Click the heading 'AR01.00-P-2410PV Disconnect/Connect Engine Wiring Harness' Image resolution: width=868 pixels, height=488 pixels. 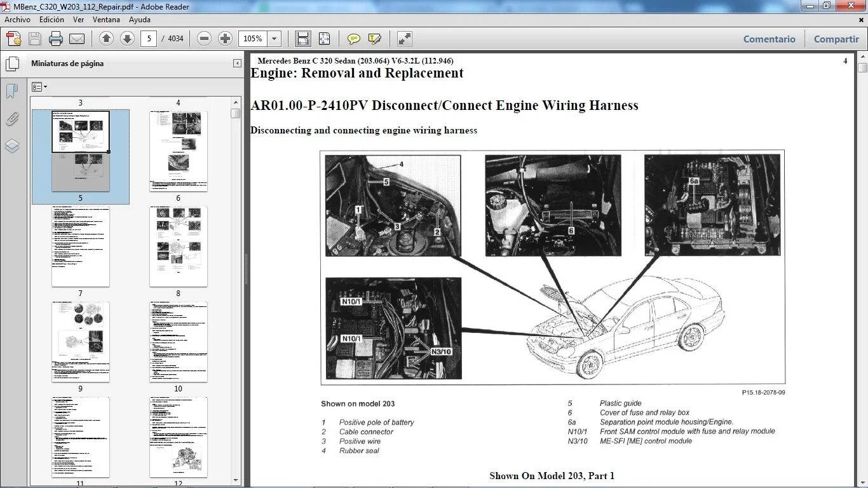pyautogui.click(x=445, y=105)
